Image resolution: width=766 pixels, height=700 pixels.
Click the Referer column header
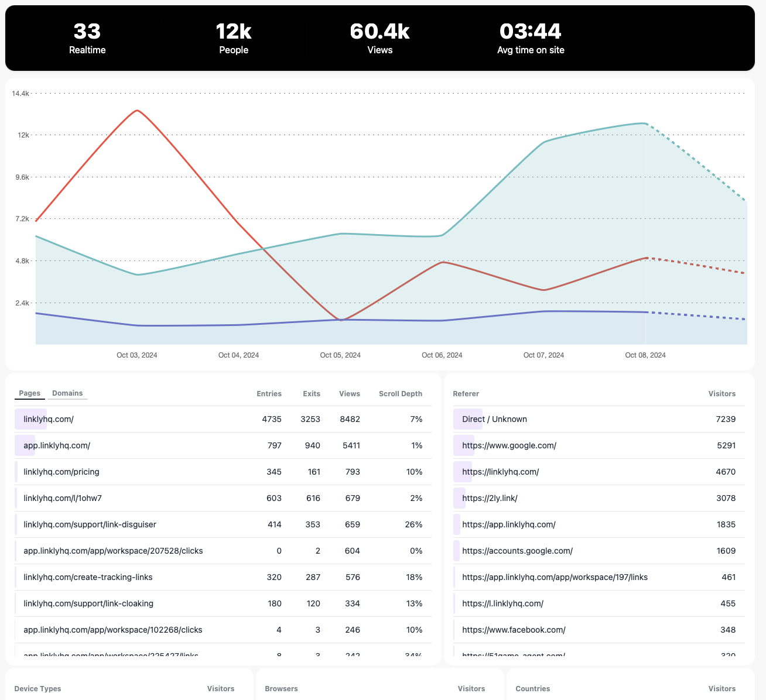466,394
